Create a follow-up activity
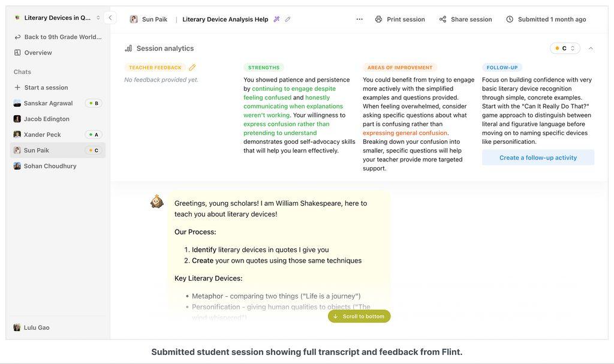The height and width of the screenshot is (364, 614). pyautogui.click(x=538, y=158)
